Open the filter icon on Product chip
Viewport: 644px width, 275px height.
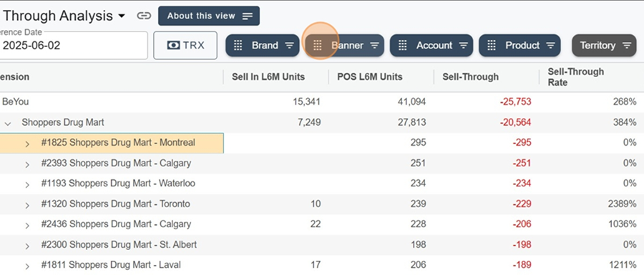551,46
